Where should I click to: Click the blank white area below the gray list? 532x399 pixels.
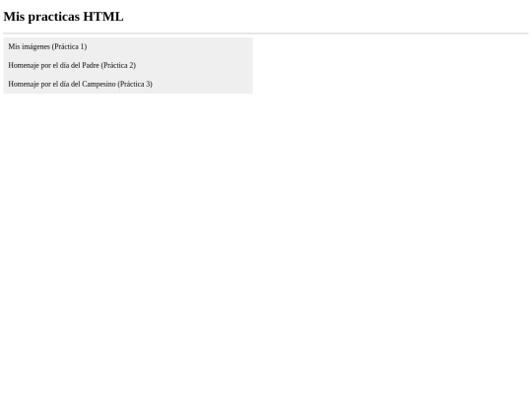click(x=266, y=237)
